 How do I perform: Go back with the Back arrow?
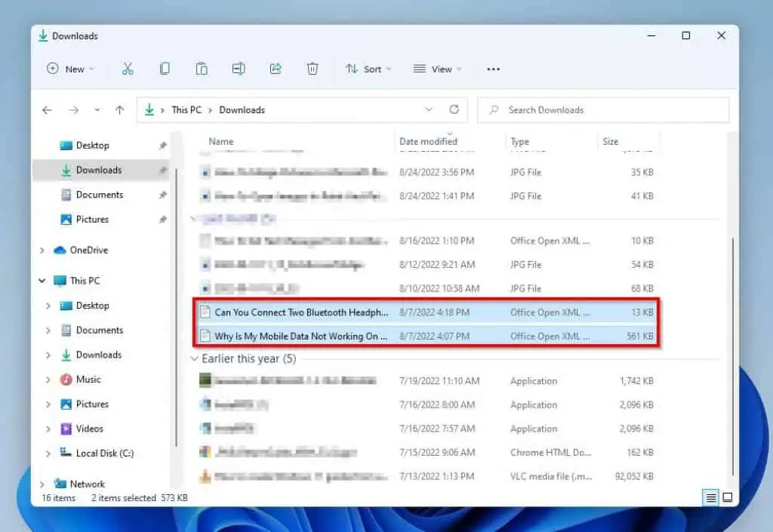click(x=47, y=110)
